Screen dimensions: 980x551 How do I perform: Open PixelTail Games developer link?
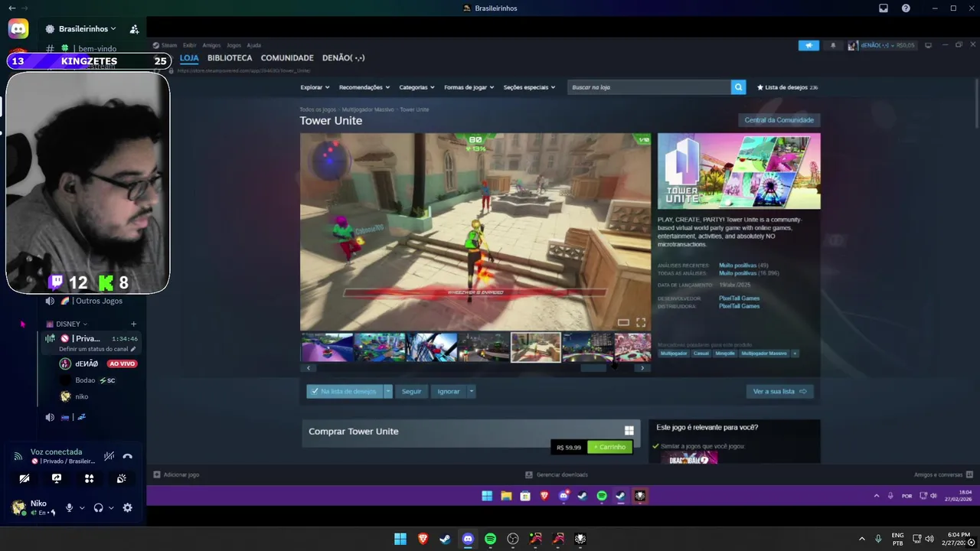pyautogui.click(x=739, y=298)
